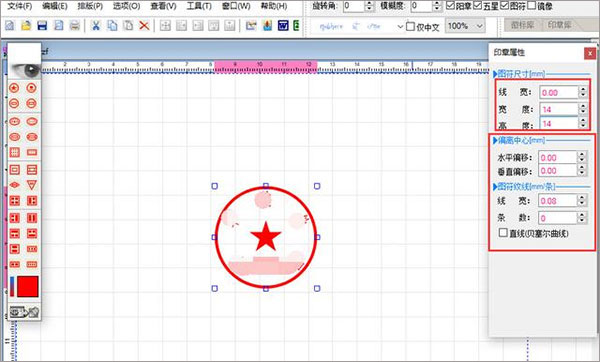Select the circular seal template with star
Viewport: 600px width, 362px height.
pyautogui.click(x=14, y=88)
